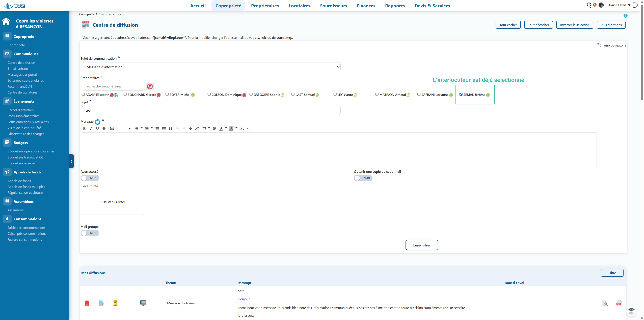Expand the date/time insert options arrow
The image size is (644, 320).
point(209,128)
